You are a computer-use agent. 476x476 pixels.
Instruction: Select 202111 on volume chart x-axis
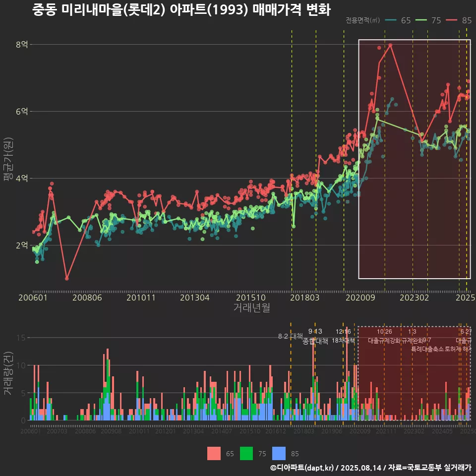386,431
